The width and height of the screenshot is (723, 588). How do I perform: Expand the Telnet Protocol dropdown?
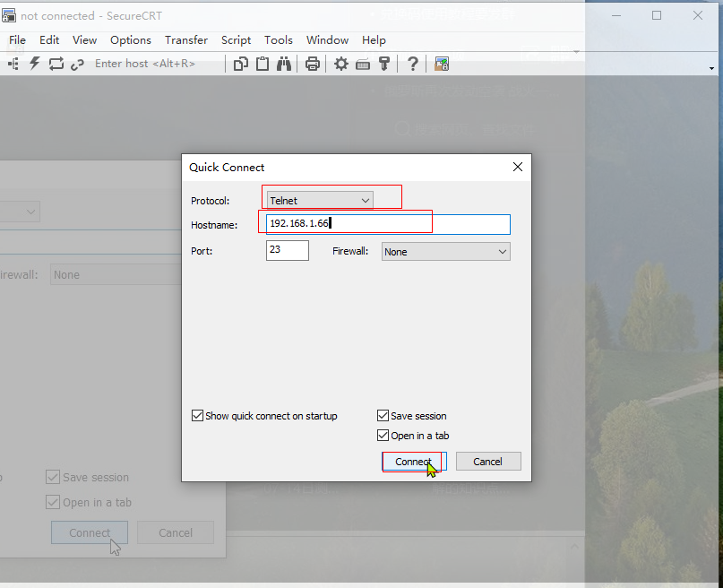click(x=320, y=201)
